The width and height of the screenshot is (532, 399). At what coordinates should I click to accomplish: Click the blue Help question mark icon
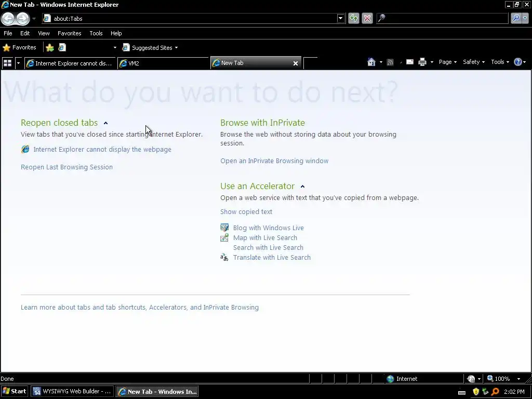pyautogui.click(x=518, y=62)
